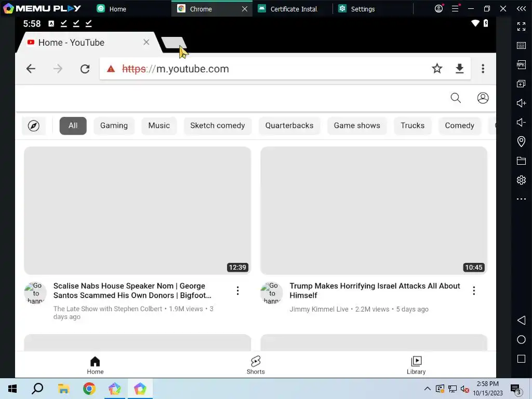The image size is (532, 399).
Task: Bookmark page with the star icon
Action: (437, 69)
